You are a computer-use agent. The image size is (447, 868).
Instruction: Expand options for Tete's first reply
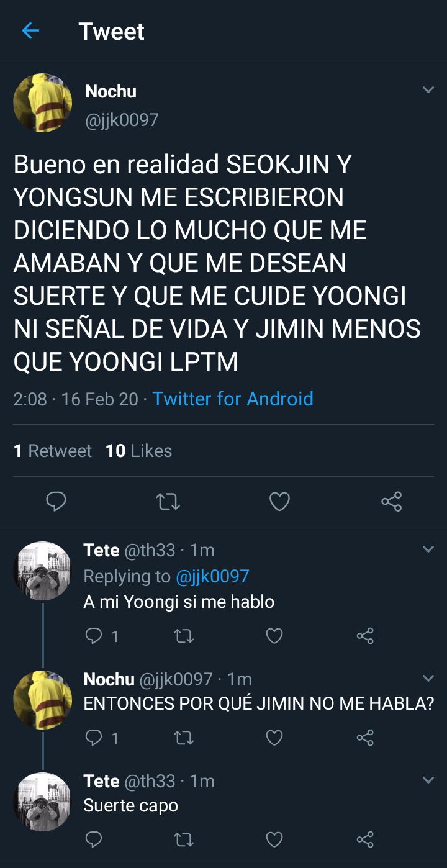coord(428,549)
